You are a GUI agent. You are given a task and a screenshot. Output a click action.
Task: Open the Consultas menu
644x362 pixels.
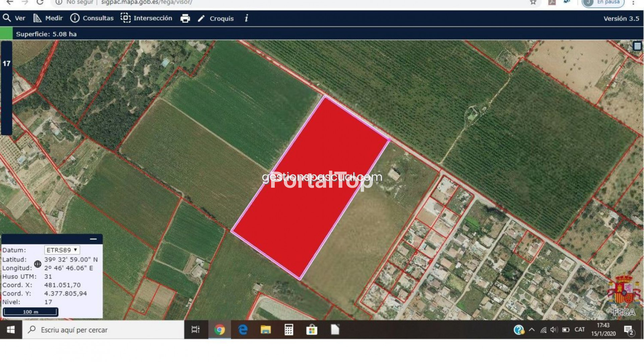coord(92,18)
